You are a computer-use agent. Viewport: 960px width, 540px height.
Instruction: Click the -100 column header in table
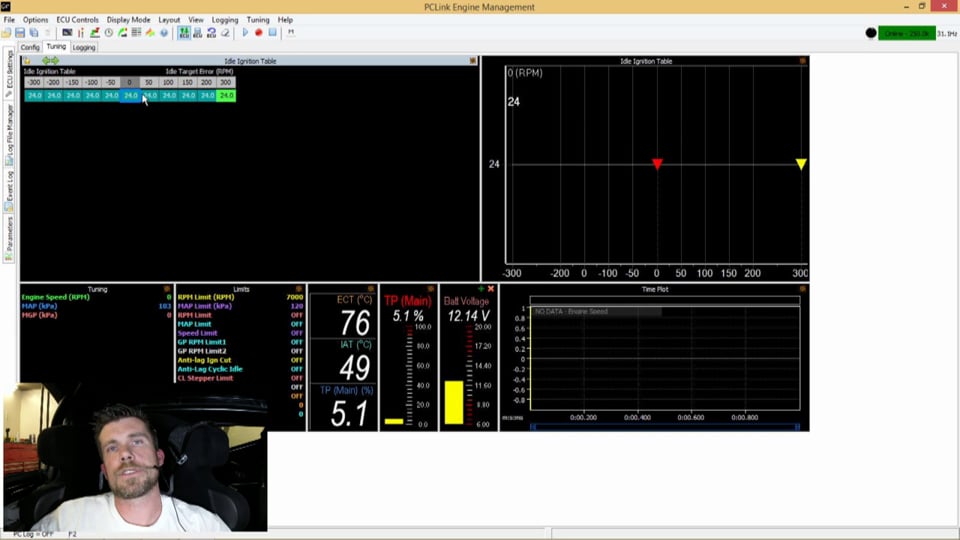tap(91, 82)
